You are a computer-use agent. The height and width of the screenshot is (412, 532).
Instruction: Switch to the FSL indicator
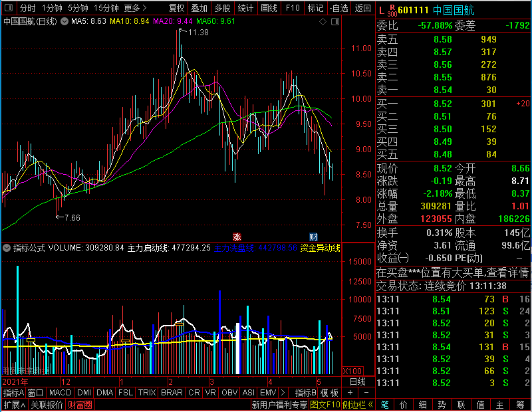pyautogui.click(x=126, y=393)
